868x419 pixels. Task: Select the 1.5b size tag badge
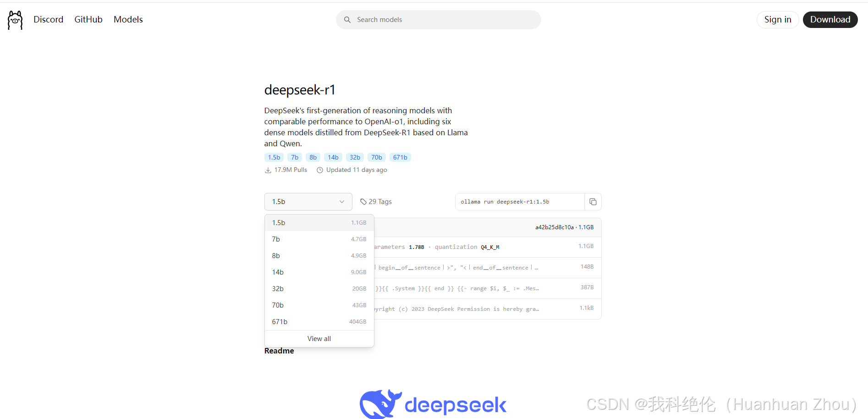coord(274,157)
